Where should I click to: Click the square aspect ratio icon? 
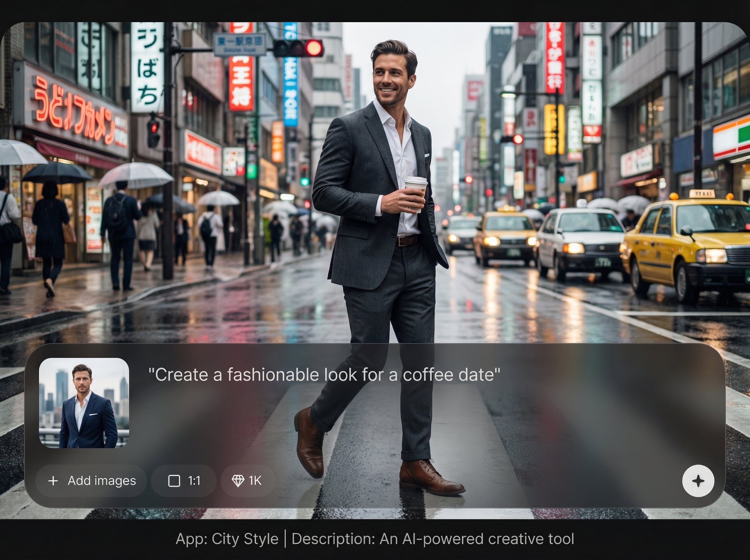[174, 481]
